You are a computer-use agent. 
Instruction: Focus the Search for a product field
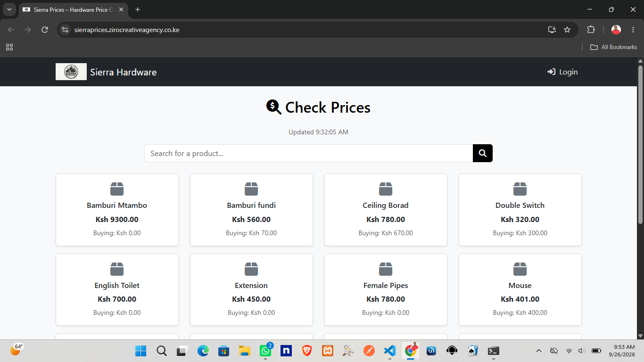[x=308, y=153]
